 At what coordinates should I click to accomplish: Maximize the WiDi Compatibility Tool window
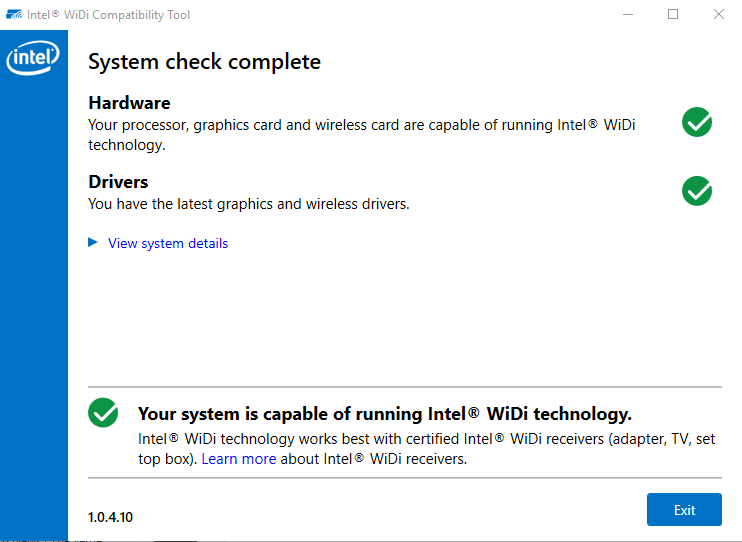[x=673, y=14]
